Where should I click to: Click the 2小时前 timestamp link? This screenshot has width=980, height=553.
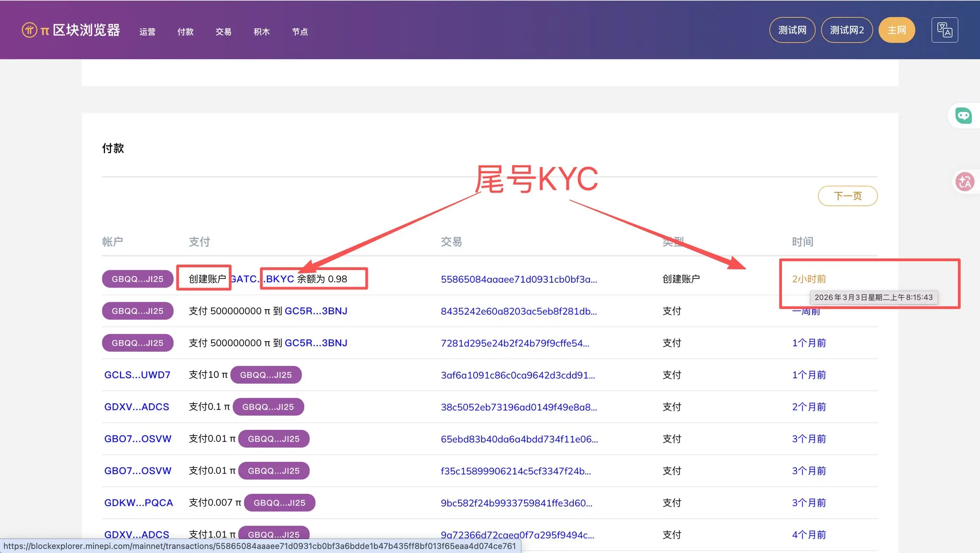click(x=809, y=279)
